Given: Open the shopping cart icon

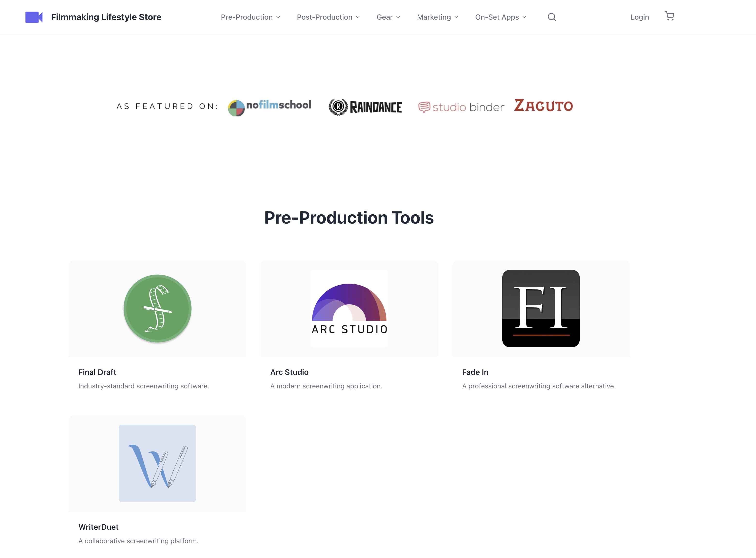Looking at the screenshot, I should tap(669, 16).
